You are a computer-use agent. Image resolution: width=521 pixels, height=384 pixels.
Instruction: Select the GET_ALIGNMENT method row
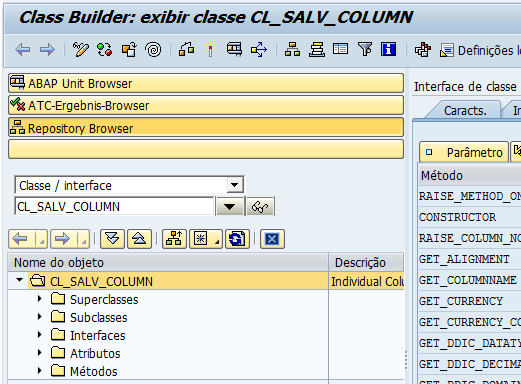(470, 259)
